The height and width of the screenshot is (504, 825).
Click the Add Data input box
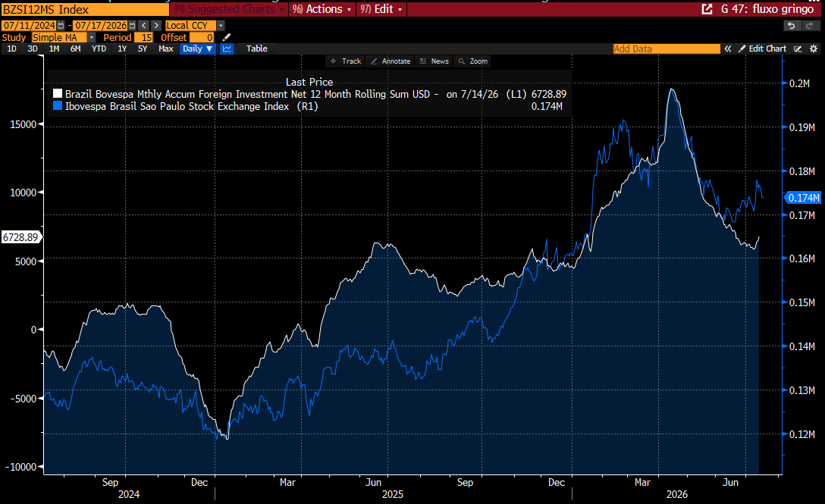(667, 49)
